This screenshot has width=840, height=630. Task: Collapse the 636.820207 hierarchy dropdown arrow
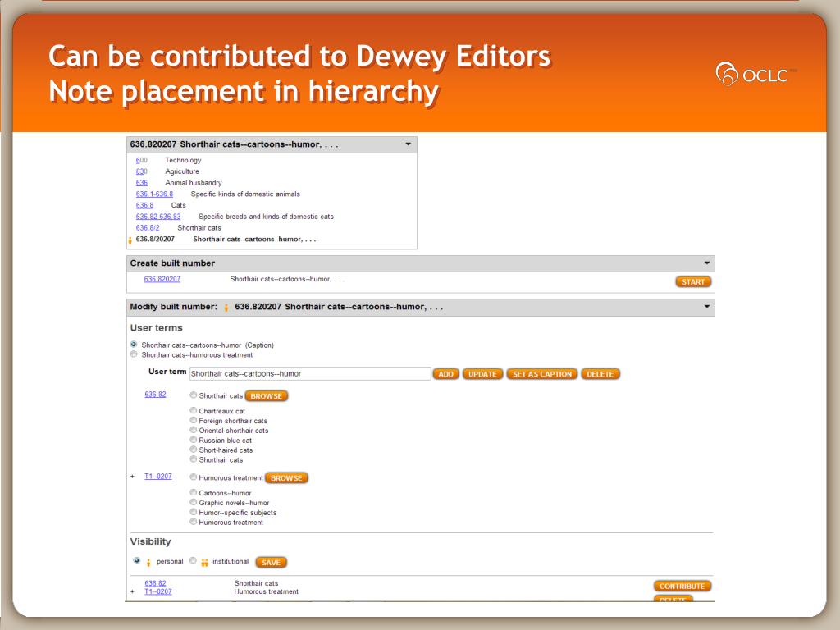point(409,144)
